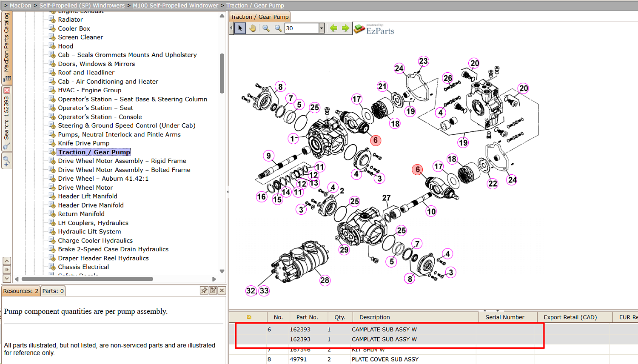Click the Serial Number column header
The image size is (638, 364).
(508, 317)
